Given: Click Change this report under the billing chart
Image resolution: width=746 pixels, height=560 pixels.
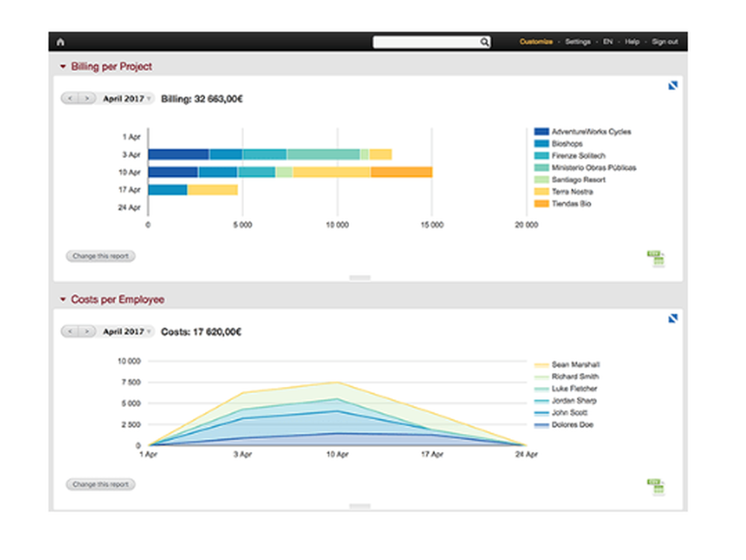Looking at the screenshot, I should (100, 256).
